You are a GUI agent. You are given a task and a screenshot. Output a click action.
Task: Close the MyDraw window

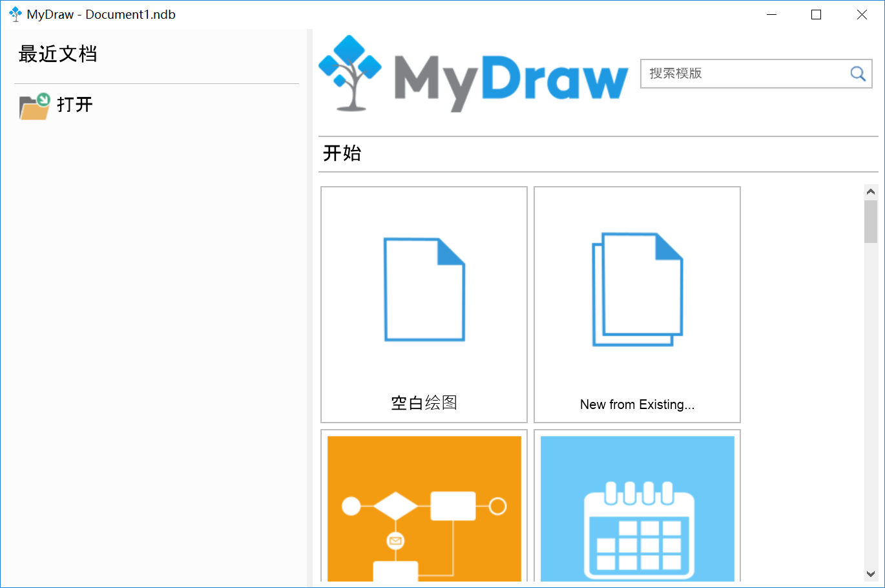tap(862, 14)
